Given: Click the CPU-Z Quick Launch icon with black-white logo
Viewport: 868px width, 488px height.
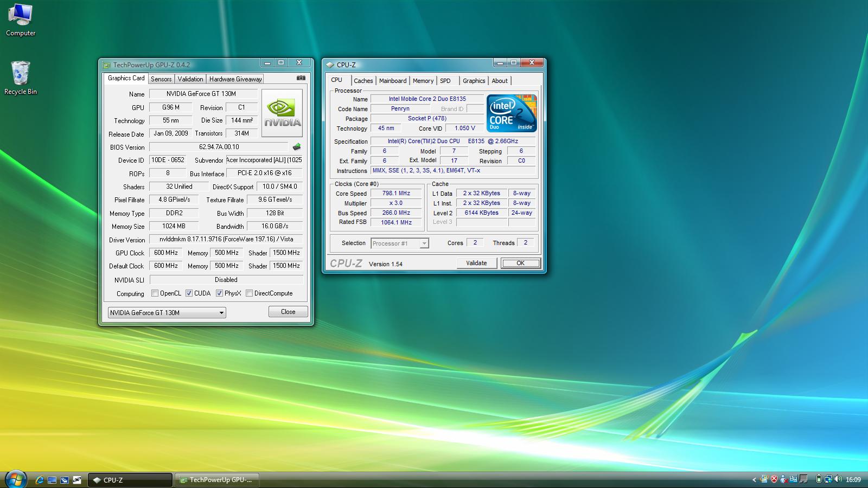Looking at the screenshot, I should [77, 480].
